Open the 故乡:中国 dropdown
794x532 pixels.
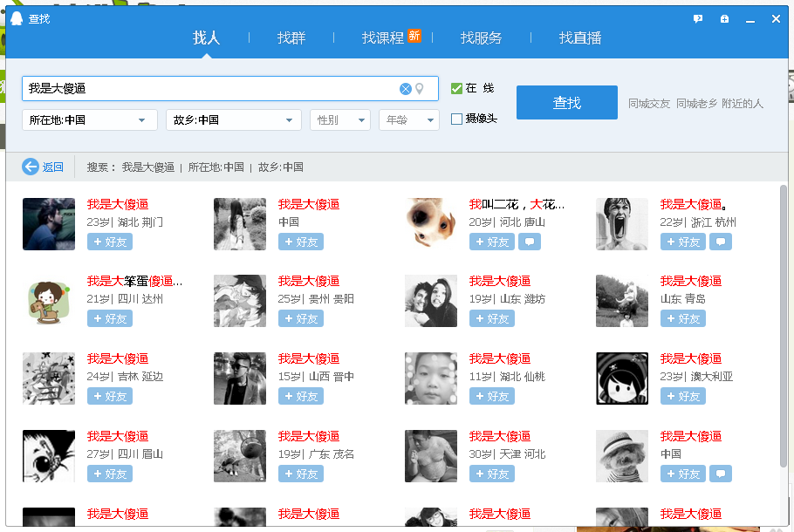[x=234, y=120]
